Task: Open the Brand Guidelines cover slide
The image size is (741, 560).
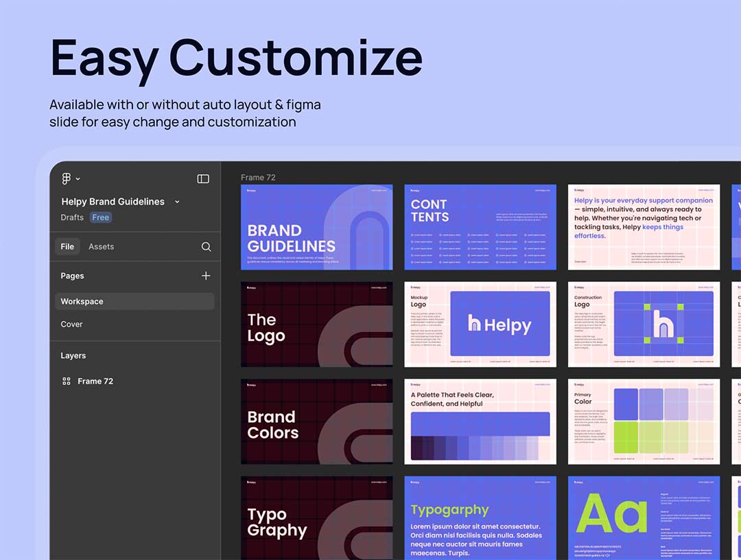Action: click(x=316, y=227)
